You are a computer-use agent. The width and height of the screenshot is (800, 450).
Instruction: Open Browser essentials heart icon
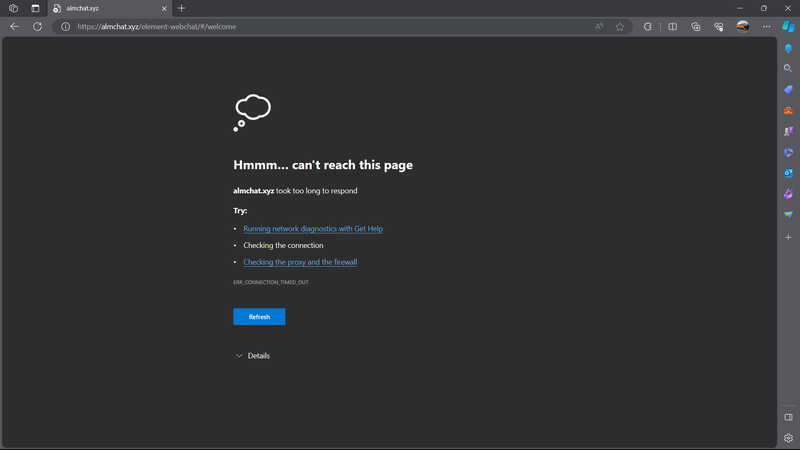click(x=718, y=27)
